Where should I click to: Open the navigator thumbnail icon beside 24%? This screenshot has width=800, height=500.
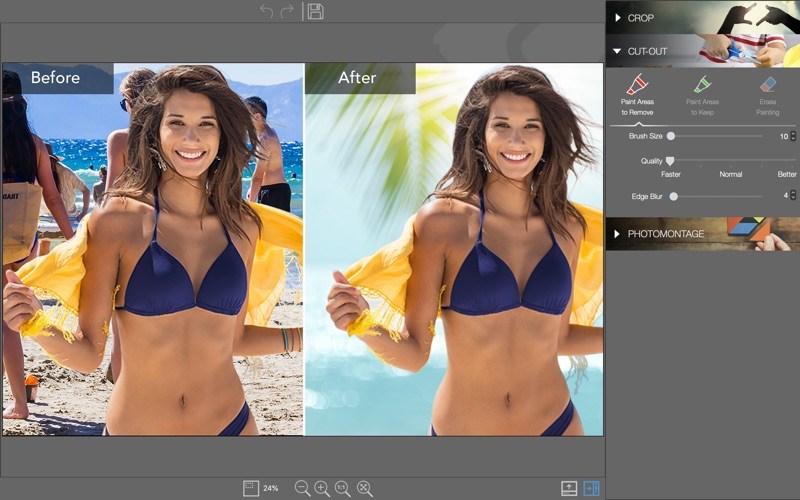251,488
